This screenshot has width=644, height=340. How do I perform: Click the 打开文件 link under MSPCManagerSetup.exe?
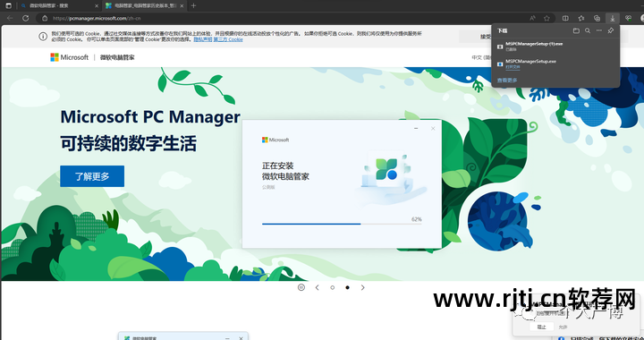pyautogui.click(x=513, y=66)
